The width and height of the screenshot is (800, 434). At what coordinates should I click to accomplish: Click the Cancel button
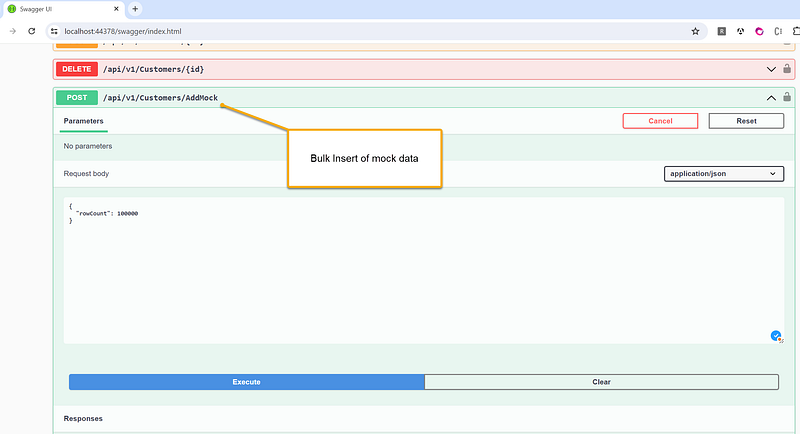click(660, 121)
